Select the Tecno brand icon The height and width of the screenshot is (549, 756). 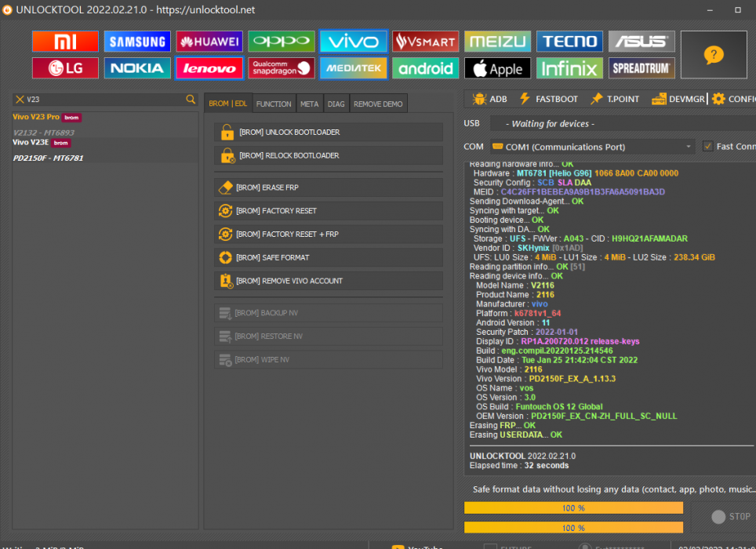[569, 42]
